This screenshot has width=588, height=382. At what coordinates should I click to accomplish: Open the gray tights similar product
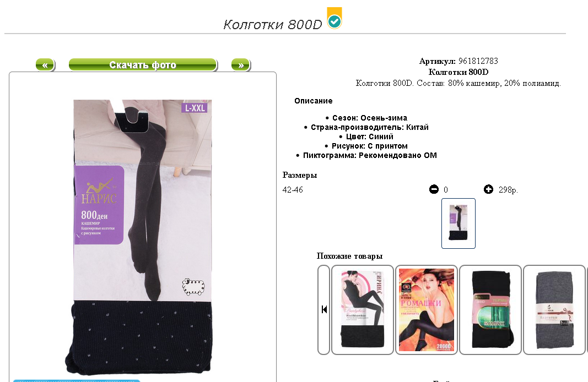tap(554, 310)
